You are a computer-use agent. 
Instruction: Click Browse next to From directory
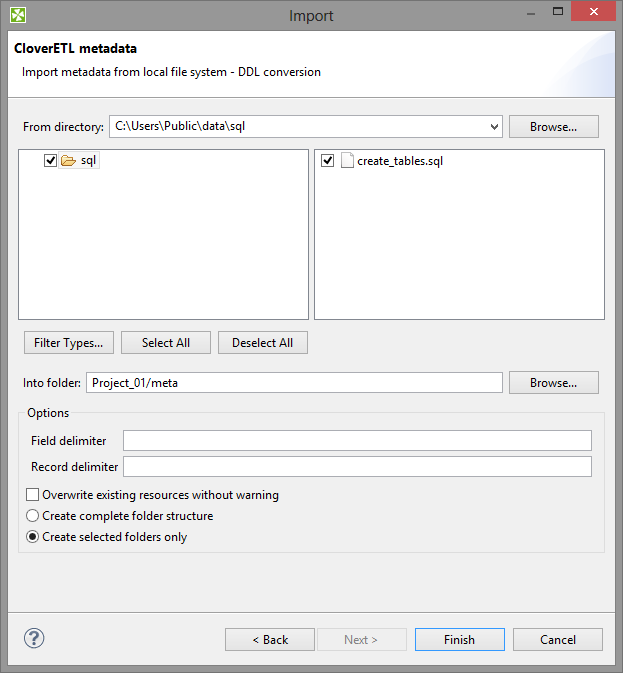pyautogui.click(x=553, y=127)
